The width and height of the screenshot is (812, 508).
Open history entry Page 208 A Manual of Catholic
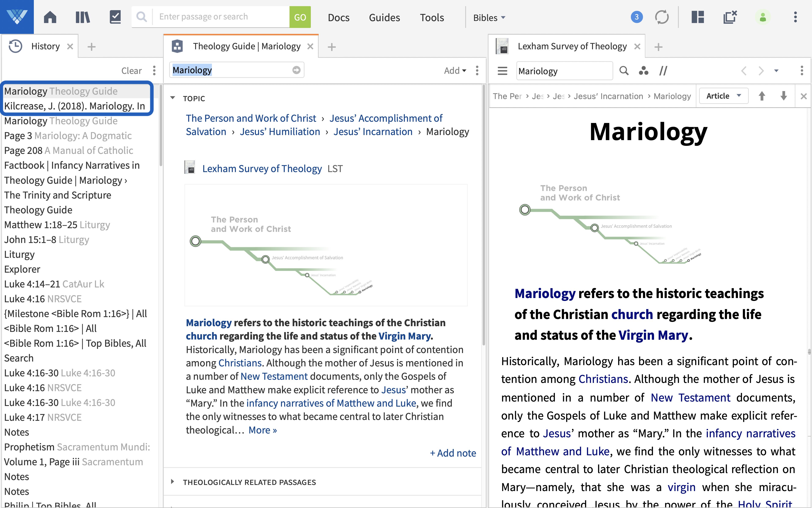[69, 150]
